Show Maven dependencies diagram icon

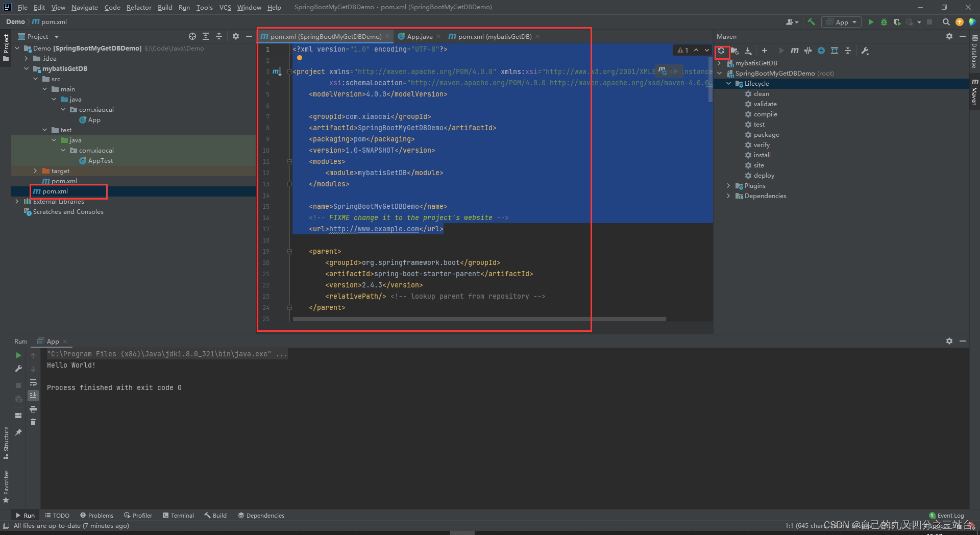tap(835, 51)
